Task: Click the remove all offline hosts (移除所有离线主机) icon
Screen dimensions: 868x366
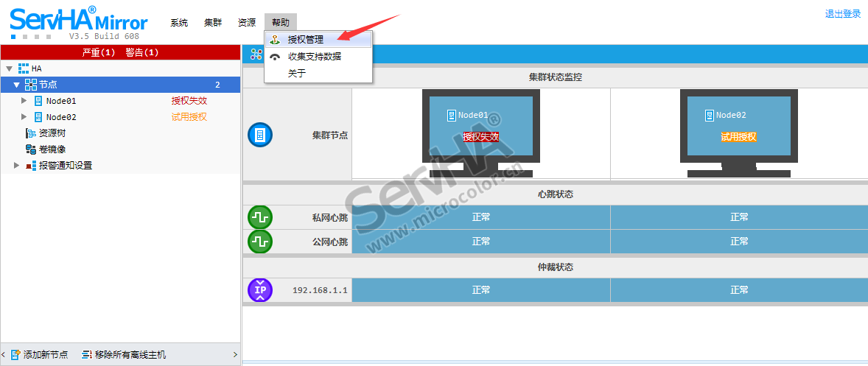Action: [x=86, y=355]
